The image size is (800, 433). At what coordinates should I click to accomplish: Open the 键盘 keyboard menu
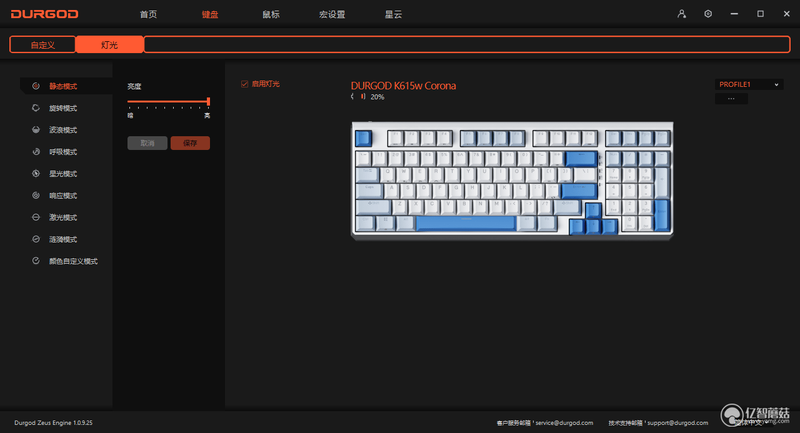pyautogui.click(x=210, y=14)
